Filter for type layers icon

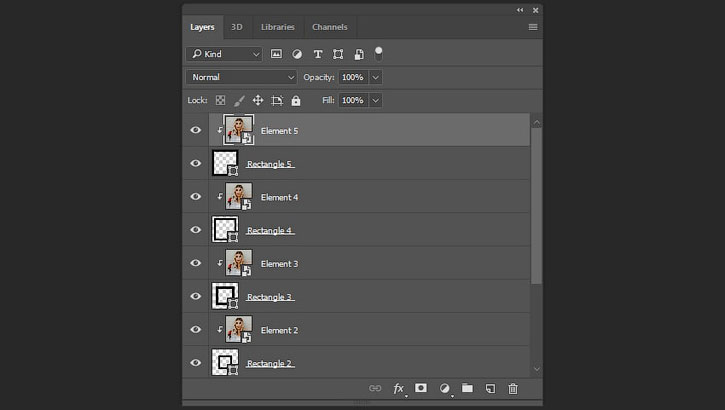(x=318, y=54)
